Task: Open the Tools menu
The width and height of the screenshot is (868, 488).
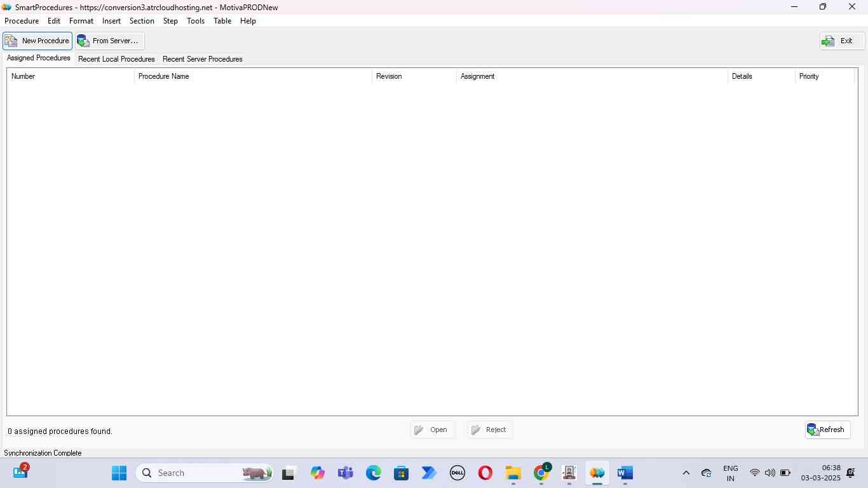Action: click(196, 21)
